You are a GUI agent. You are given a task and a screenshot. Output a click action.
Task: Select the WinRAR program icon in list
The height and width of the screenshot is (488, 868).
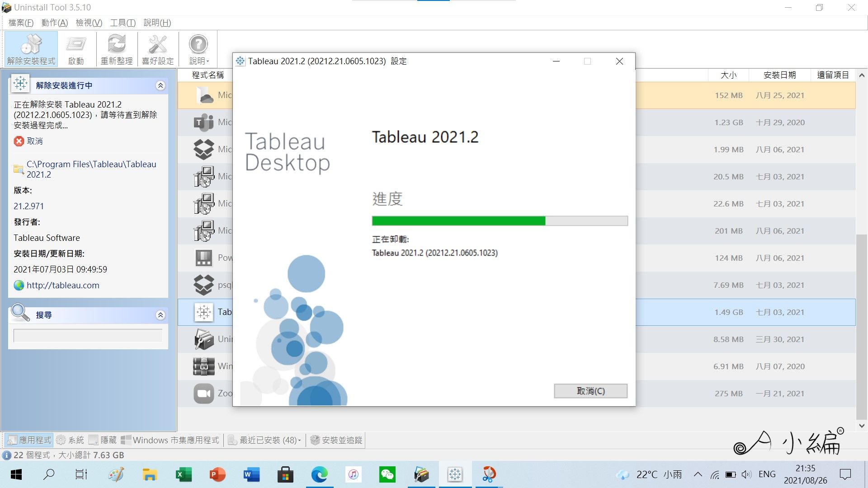tap(204, 366)
